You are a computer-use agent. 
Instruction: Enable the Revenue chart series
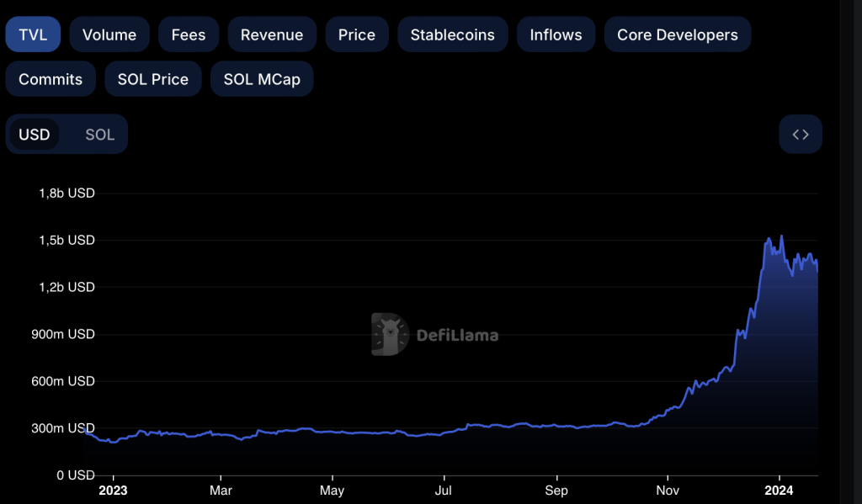[272, 34]
